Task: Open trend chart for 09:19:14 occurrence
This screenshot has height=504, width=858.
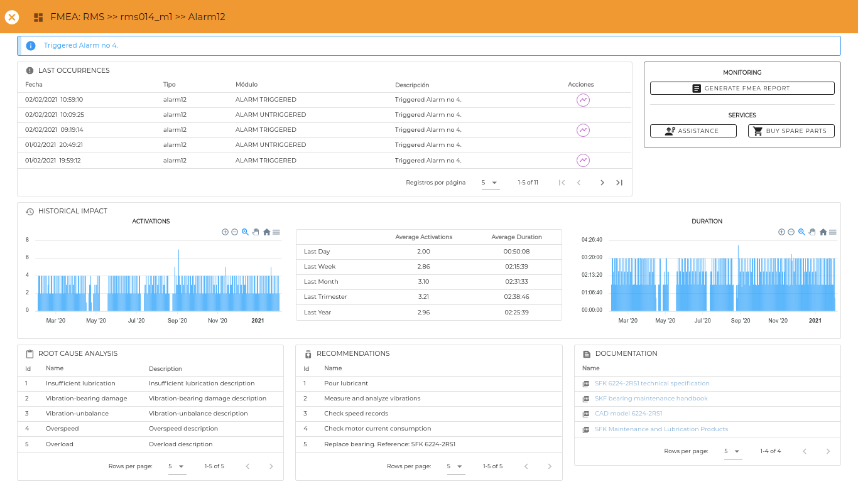Action: point(584,130)
